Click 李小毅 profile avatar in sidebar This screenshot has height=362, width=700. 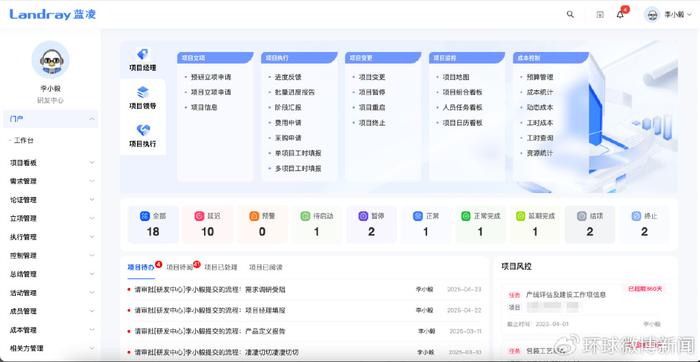coord(50,60)
